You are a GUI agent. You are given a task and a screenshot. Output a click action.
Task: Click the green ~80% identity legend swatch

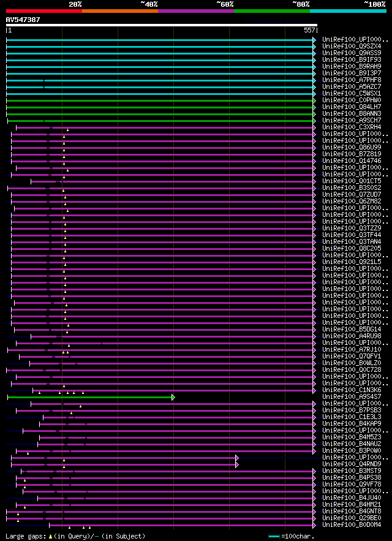click(272, 11)
